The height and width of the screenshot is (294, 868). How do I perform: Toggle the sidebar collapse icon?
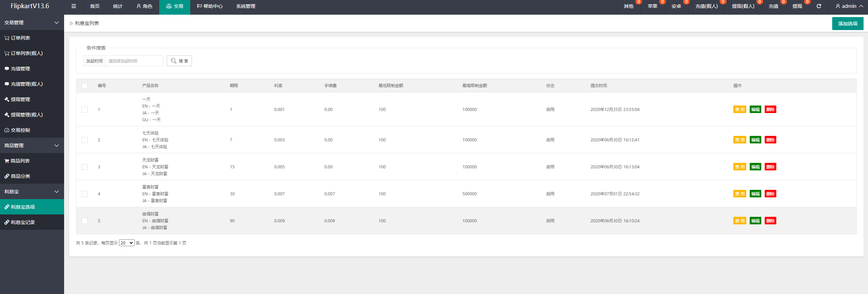[74, 6]
